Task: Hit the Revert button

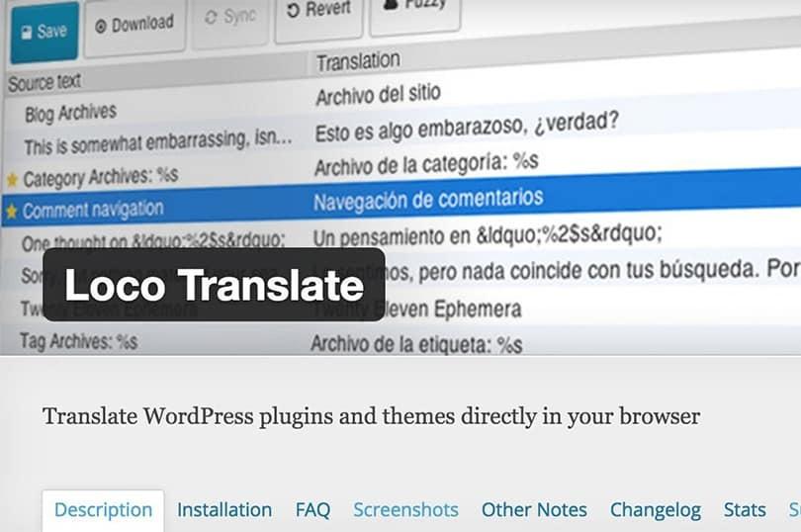Action: click(316, 11)
